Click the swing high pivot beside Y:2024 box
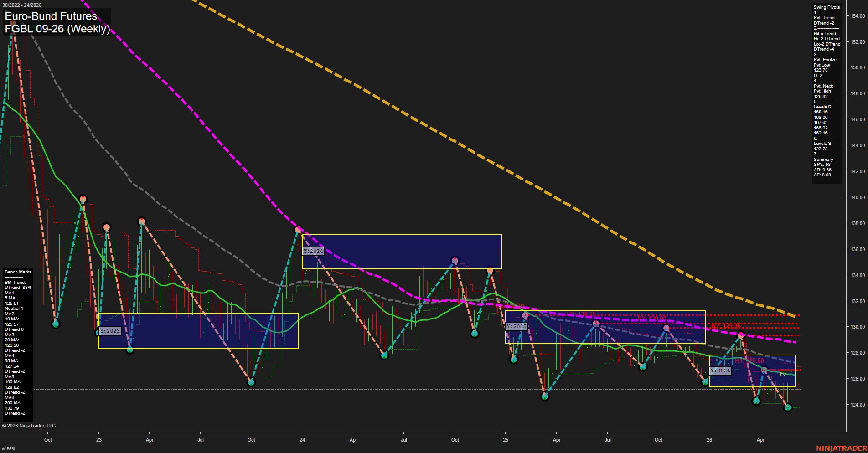This screenshot has width=868, height=453. pos(298,230)
